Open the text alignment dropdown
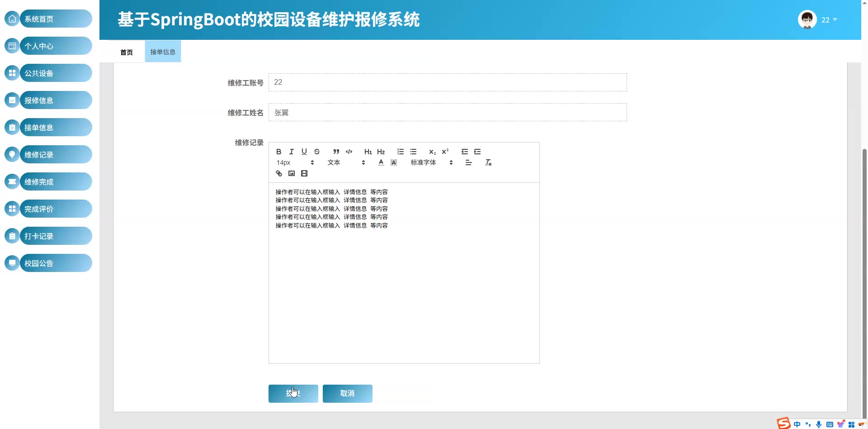Image resolution: width=868 pixels, height=429 pixels. coord(469,162)
